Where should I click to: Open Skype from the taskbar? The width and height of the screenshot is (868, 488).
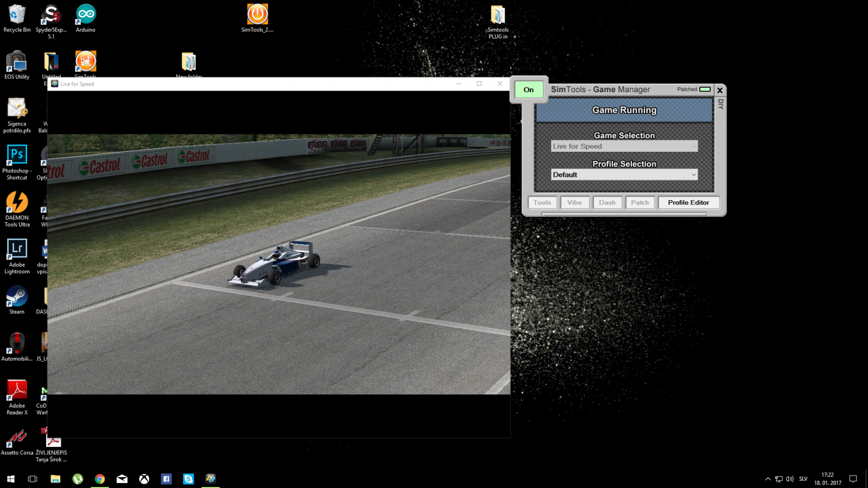coord(188,479)
